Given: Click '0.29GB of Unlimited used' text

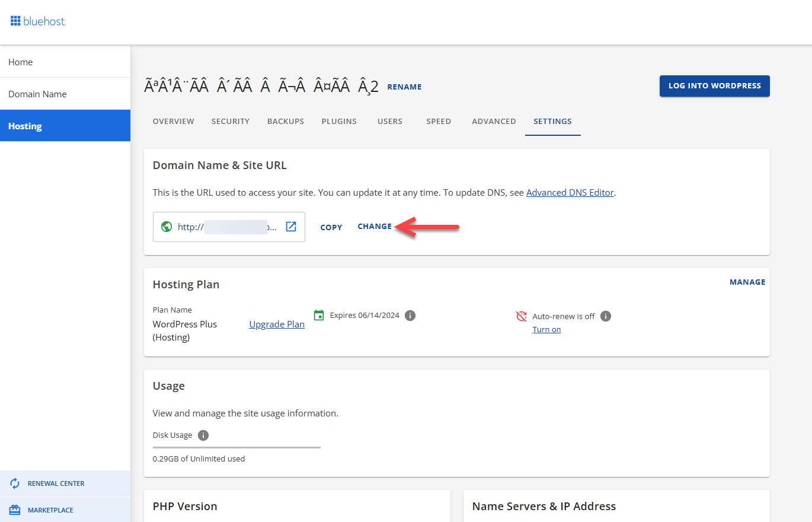Looking at the screenshot, I should (x=199, y=459).
